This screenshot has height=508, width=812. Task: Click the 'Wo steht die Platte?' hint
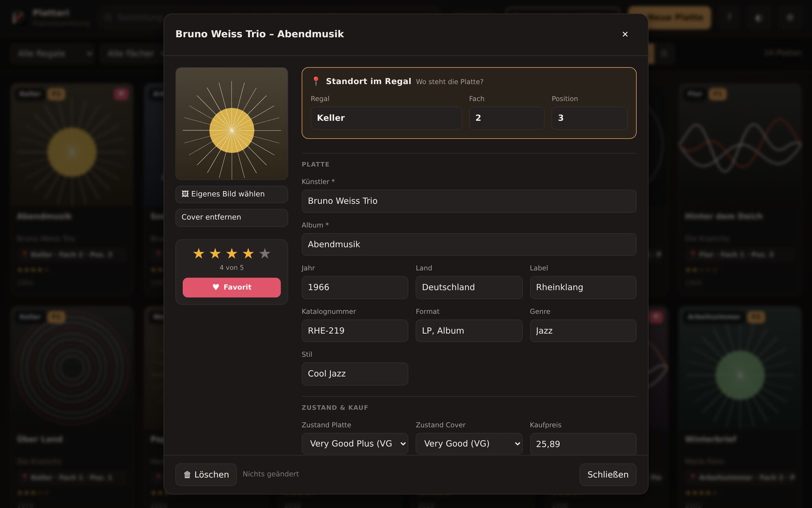tap(450, 82)
